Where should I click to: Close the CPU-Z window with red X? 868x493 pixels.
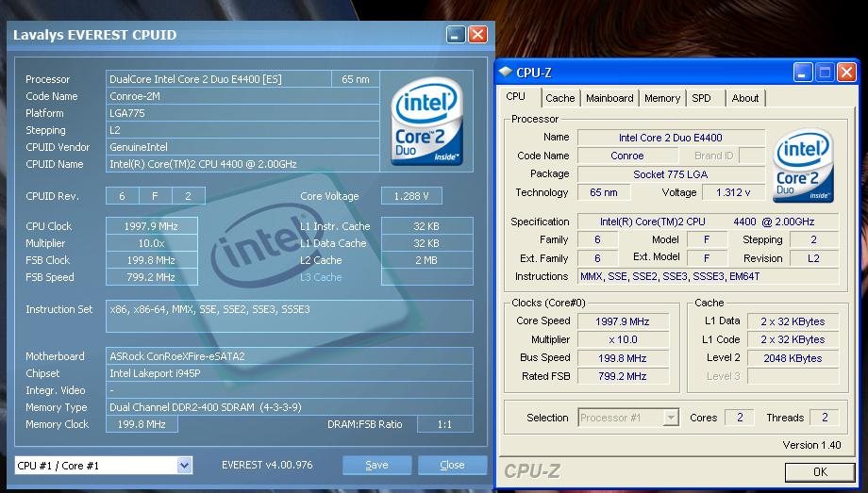coord(847,72)
